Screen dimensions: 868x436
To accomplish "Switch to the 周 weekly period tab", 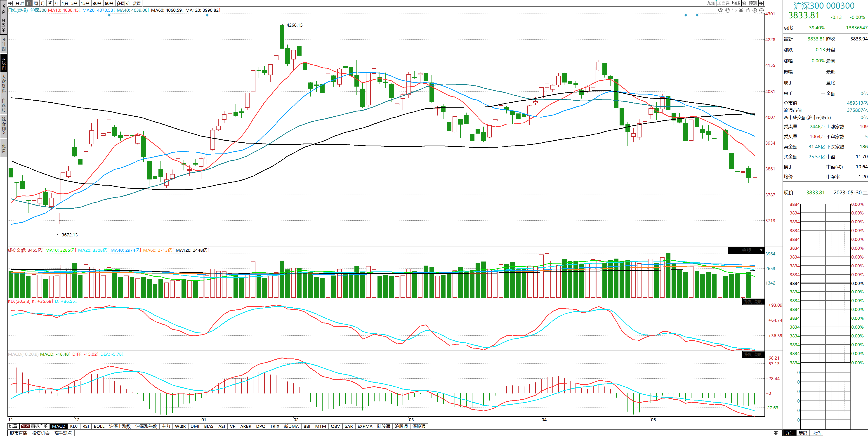I will [36, 3].
